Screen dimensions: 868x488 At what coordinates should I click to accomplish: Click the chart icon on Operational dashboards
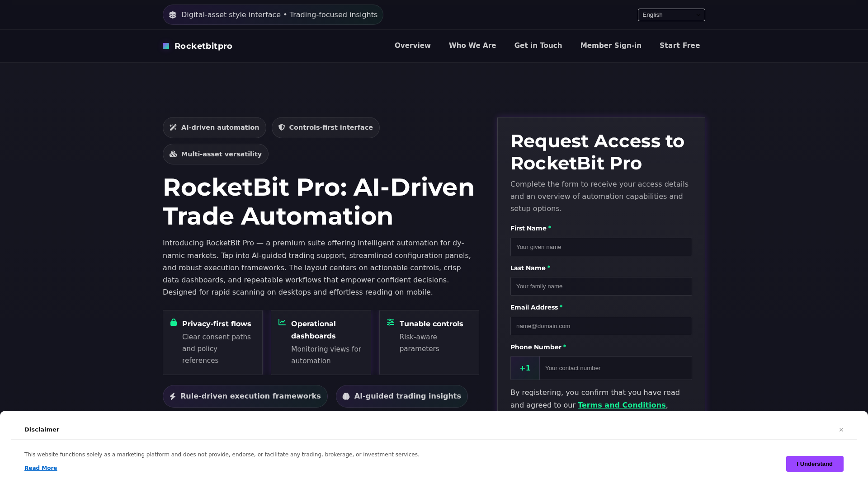click(282, 322)
